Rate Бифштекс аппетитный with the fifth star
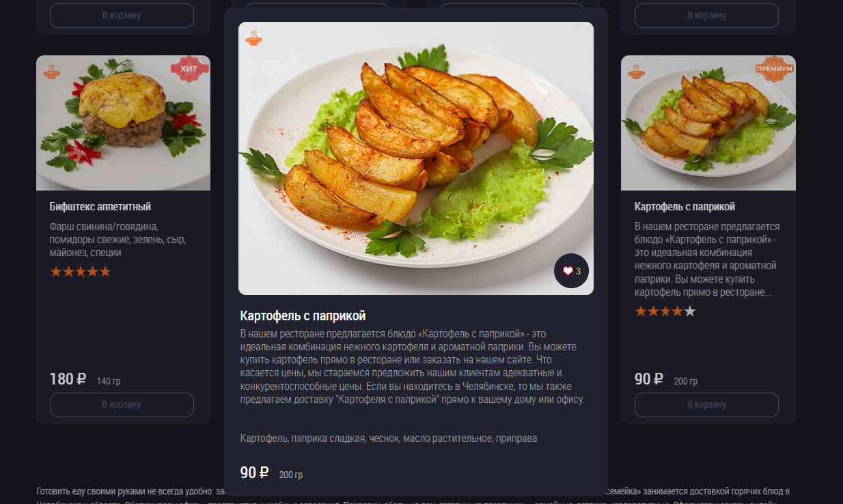 tap(105, 272)
